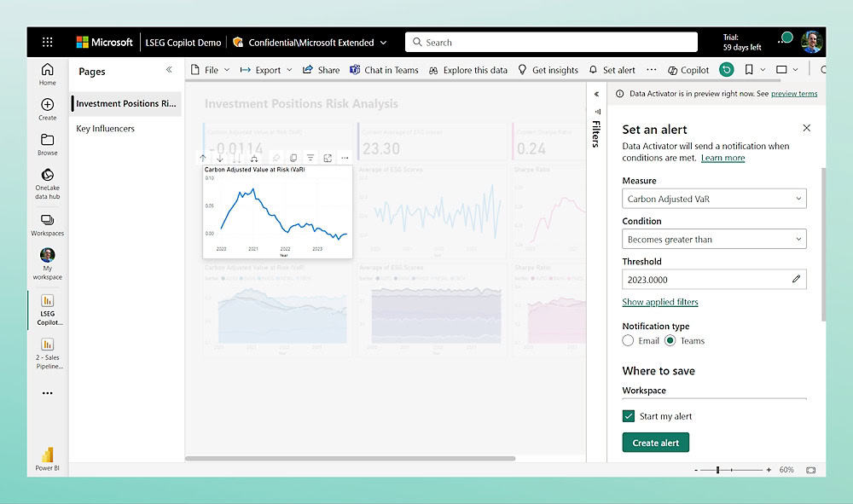Screen dimensions: 853x504
Task: Open the Condition dropdown showing Becomes greater than
Action: tap(714, 239)
